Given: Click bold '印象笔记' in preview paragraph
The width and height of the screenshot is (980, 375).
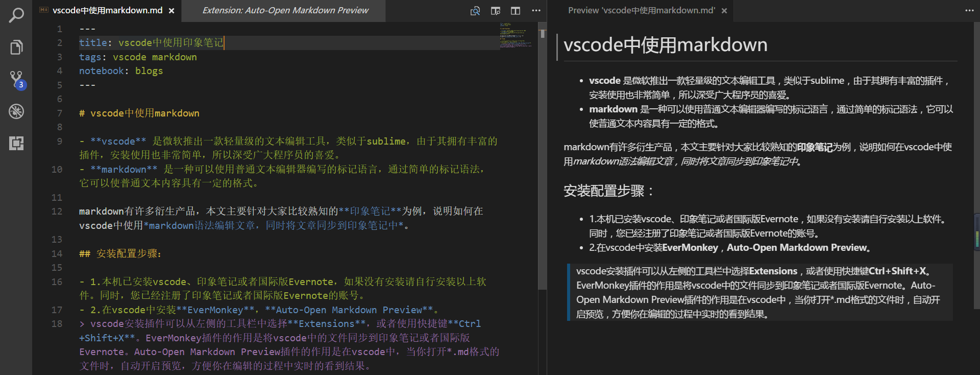Looking at the screenshot, I should click(x=815, y=147).
